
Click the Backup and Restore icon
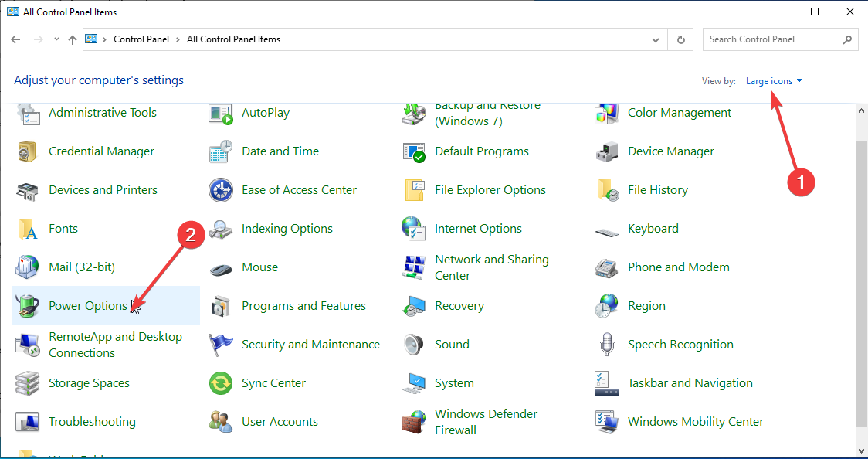[413, 114]
